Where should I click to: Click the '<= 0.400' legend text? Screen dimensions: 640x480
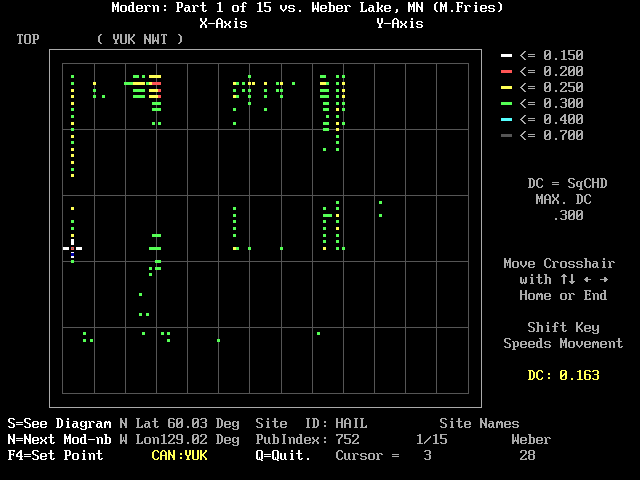click(551, 120)
